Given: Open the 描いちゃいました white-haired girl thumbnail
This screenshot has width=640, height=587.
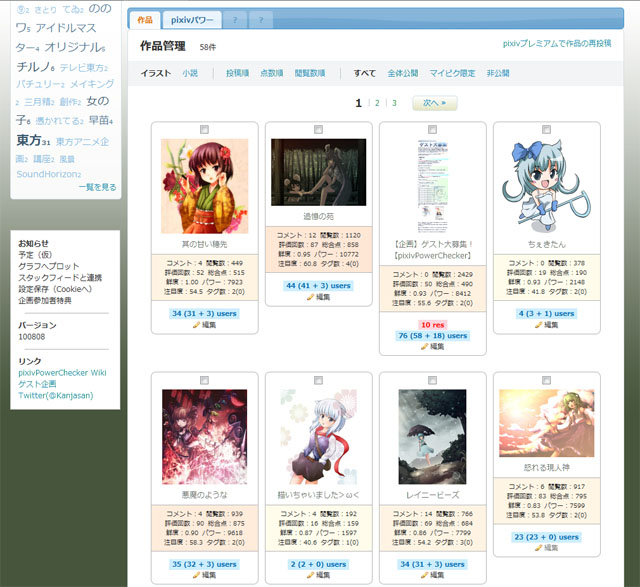Looking at the screenshot, I should 318,437.
